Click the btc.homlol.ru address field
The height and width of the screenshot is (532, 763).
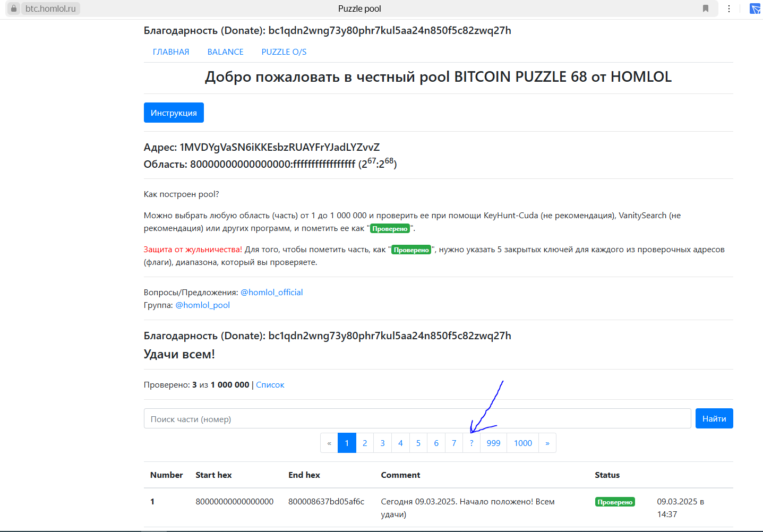[x=50, y=8]
